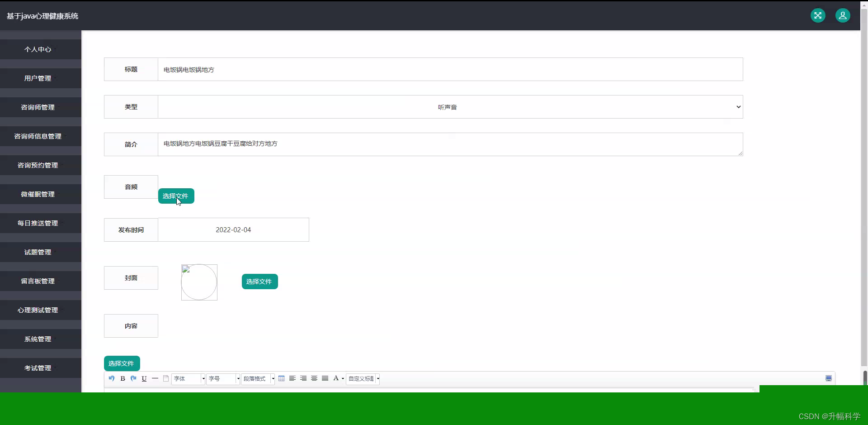The image size is (868, 425).
Task: Open 咨询师管理 in the sidebar
Action: click(x=38, y=107)
